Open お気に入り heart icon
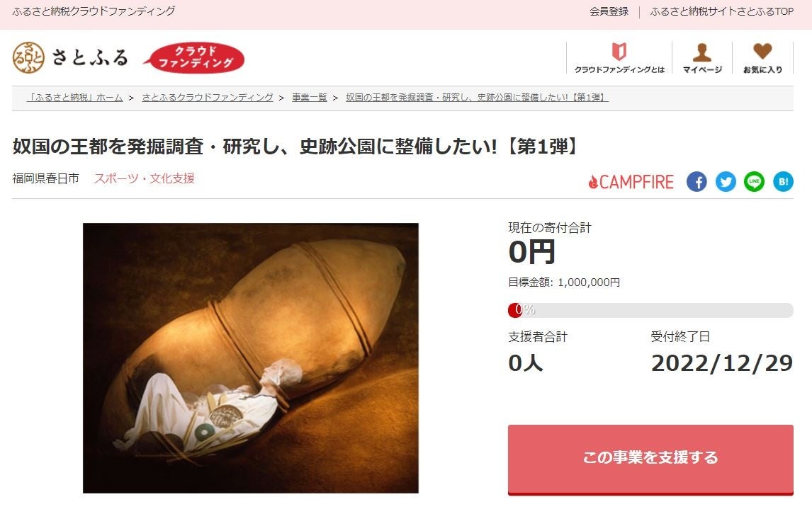Viewport: 812px width, 509px height. point(763,58)
